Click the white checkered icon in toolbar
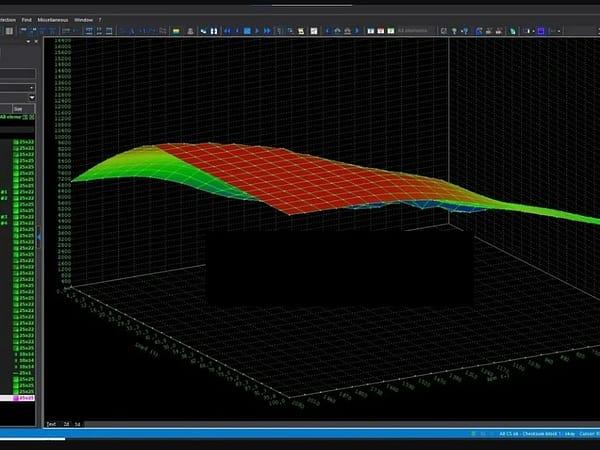Viewport: 600px width, 450px height. [314, 31]
